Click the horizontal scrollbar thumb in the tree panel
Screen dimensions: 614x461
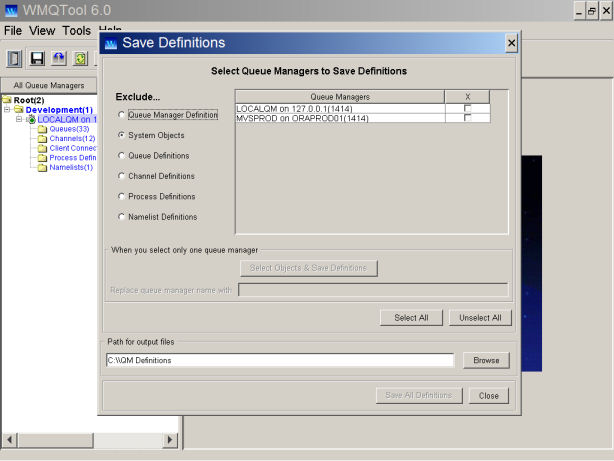[x=55, y=440]
